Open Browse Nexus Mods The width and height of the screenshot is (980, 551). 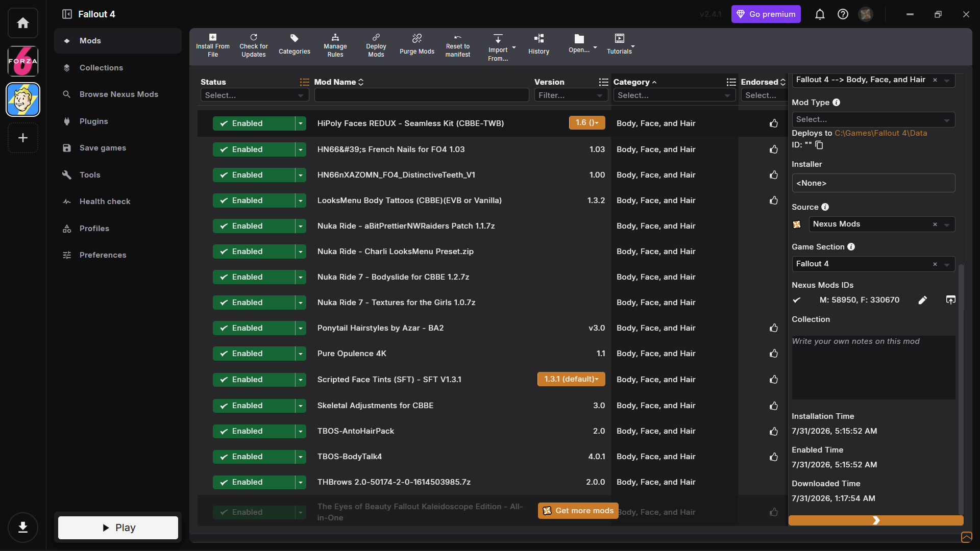(118, 94)
